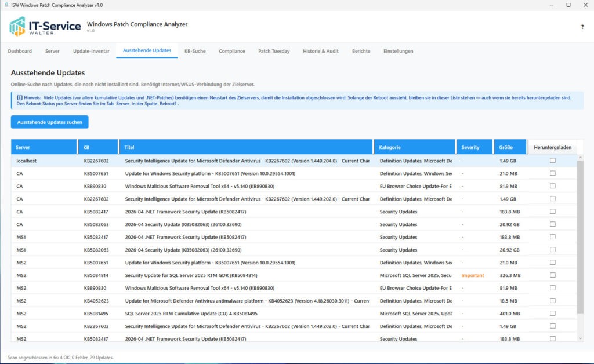Open the Compliance tab
The height and width of the screenshot is (364, 594).
coord(231,51)
